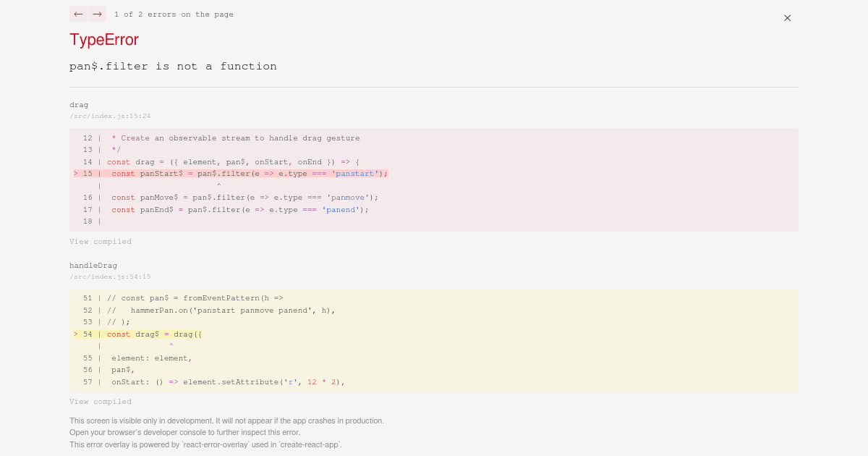Select the drag stack frame title
The width and height of the screenshot is (868, 456).
click(x=79, y=104)
